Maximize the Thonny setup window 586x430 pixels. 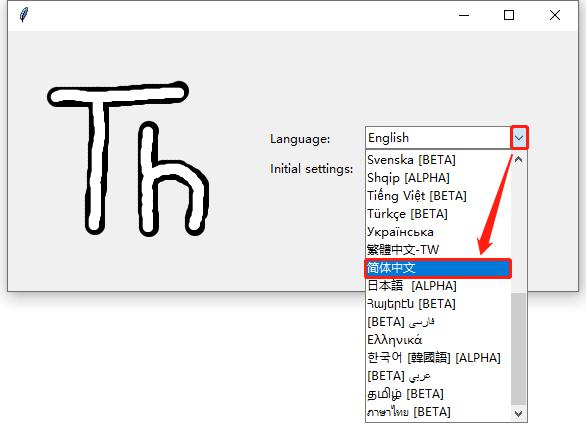[x=509, y=15]
